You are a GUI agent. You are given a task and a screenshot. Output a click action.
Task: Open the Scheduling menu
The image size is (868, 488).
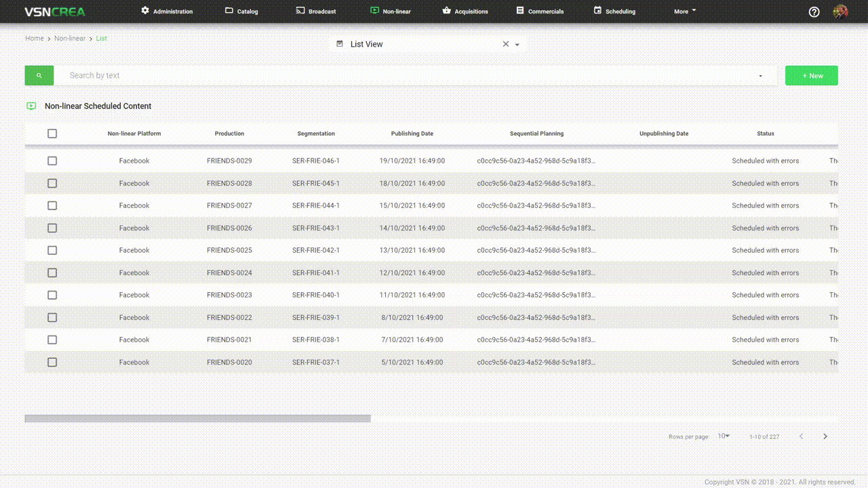(614, 12)
